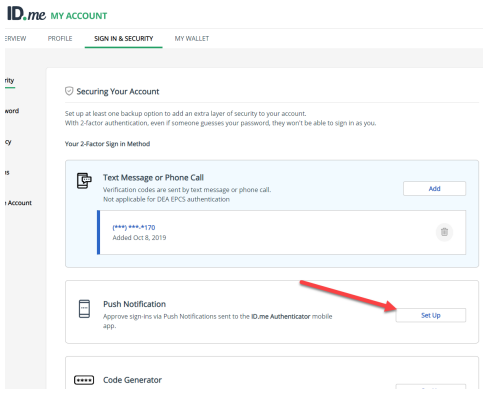
Task: Select the security item in the left sidebar
Action: [10, 80]
